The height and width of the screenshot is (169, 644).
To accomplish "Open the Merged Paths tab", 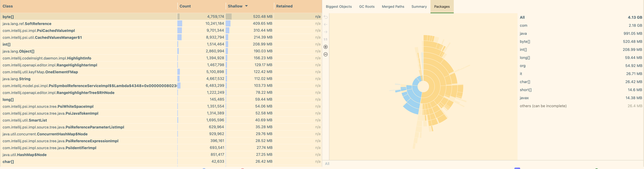I will click(393, 6).
